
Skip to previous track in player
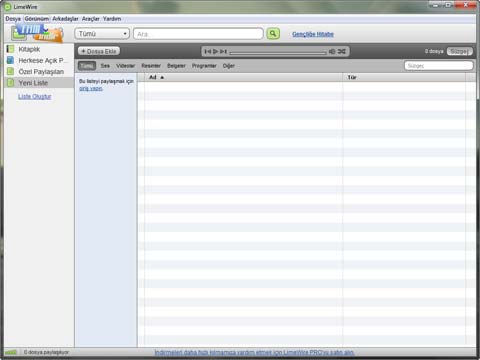tap(208, 52)
